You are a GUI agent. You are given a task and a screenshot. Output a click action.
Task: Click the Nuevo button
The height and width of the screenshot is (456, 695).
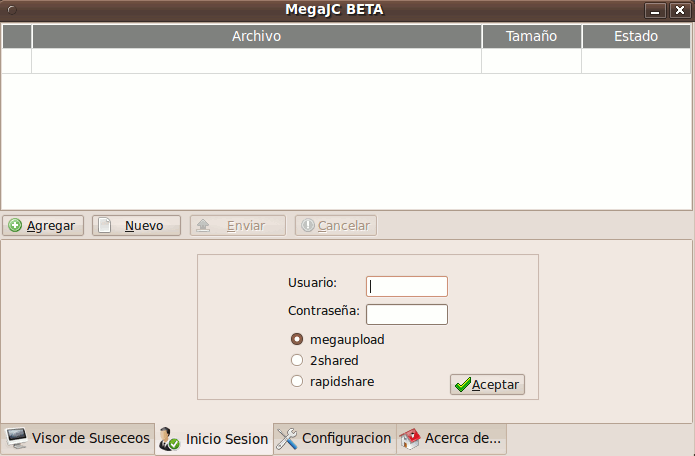(x=136, y=226)
